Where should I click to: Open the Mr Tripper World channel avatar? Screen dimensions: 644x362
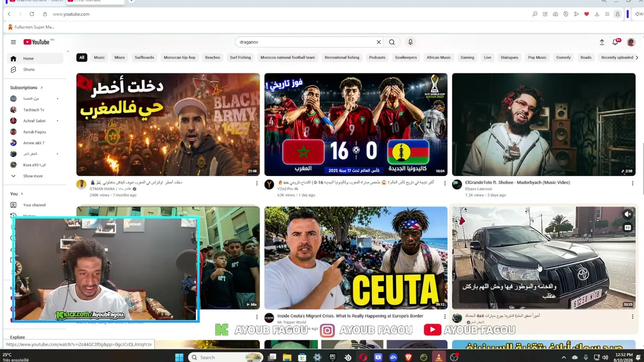[269, 318]
